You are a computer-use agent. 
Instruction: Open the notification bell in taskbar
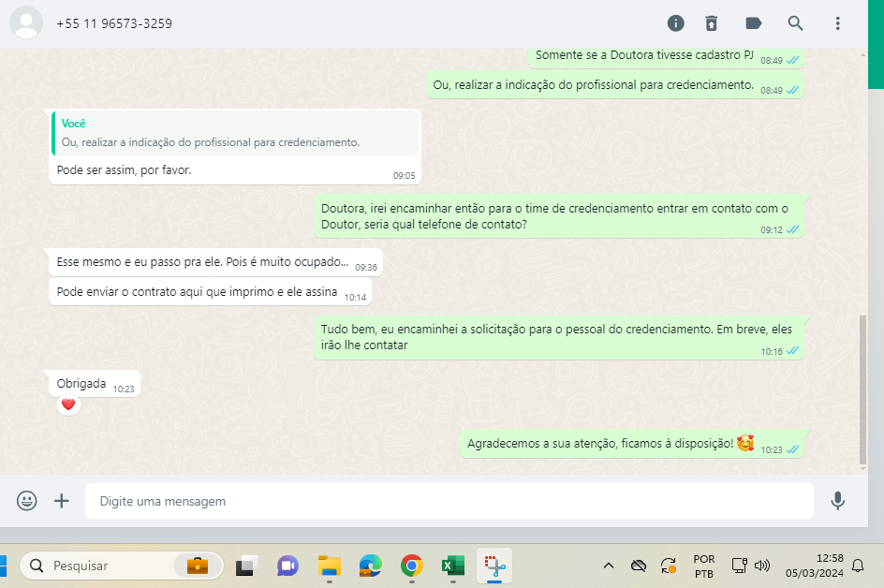[857, 566]
